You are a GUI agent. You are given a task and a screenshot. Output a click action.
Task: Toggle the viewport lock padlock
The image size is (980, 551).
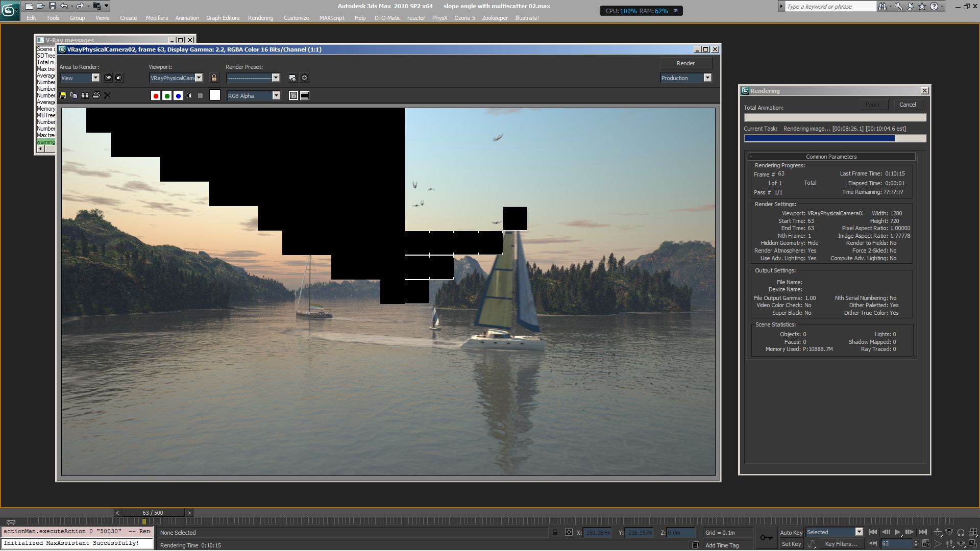[x=214, y=78]
